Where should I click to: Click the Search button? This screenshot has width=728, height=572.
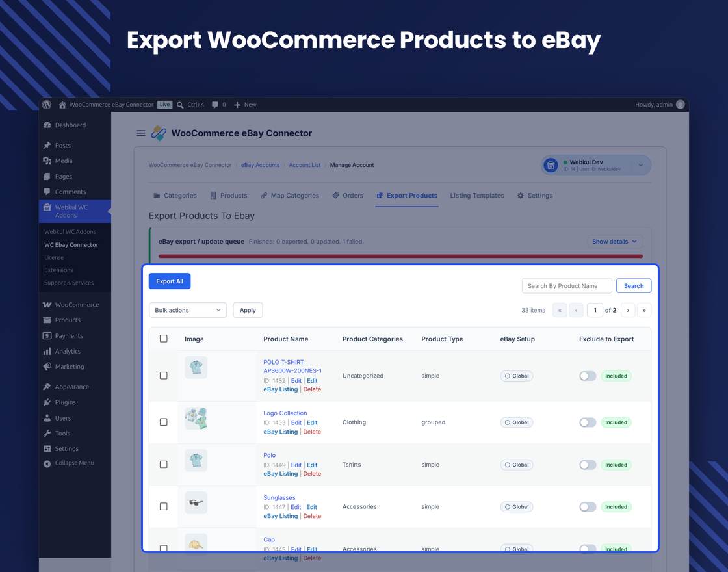point(634,286)
